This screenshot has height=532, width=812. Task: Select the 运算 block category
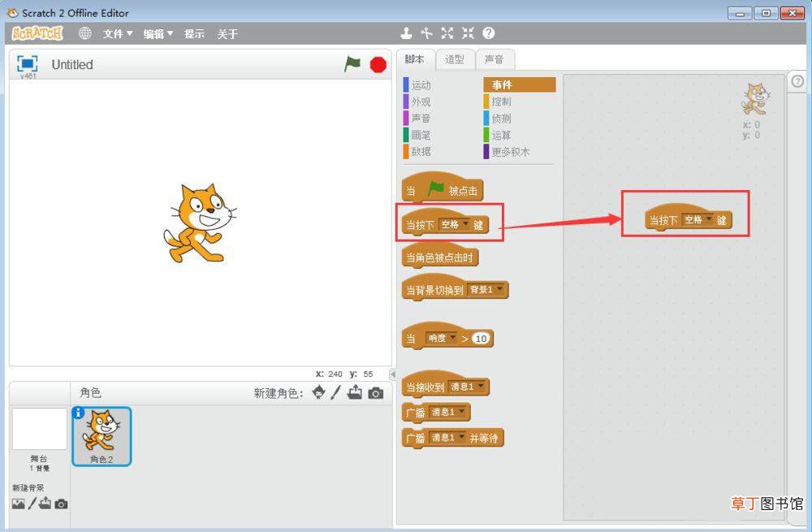(x=501, y=135)
